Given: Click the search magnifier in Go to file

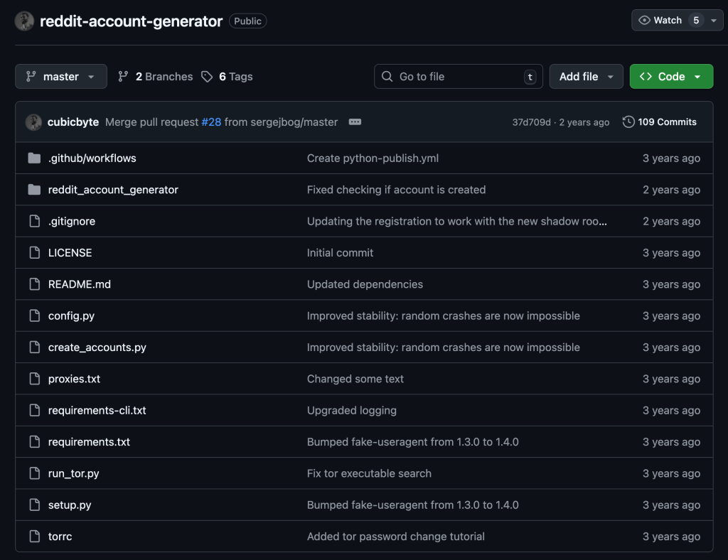Looking at the screenshot, I should (x=387, y=76).
